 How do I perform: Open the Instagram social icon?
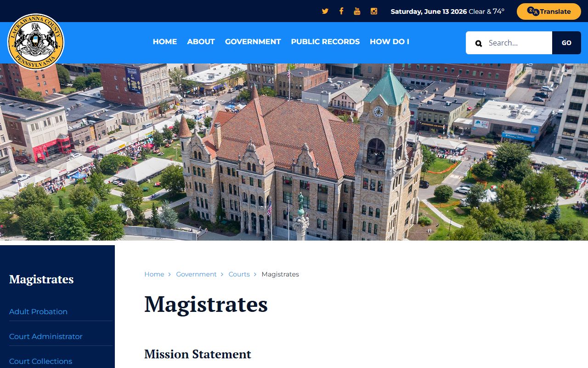click(x=374, y=11)
